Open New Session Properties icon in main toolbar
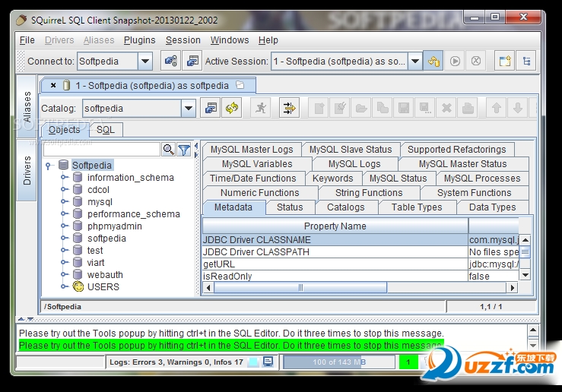Screen dimensions: 562x392 192,61
